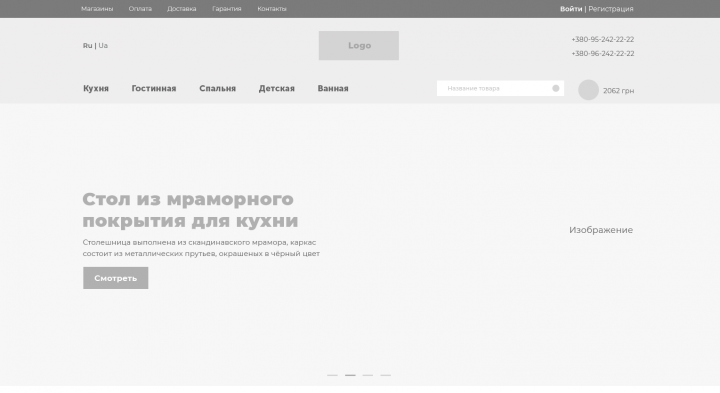This screenshot has height=393, width=720.
Task: Open the Спальня category
Action: click(217, 88)
